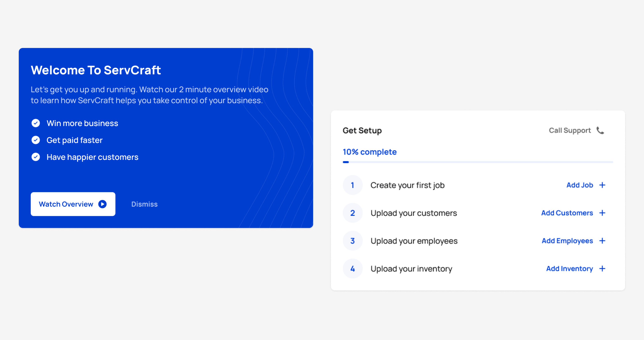644x340 pixels.
Task: Open the Call Support link
Action: coord(569,130)
